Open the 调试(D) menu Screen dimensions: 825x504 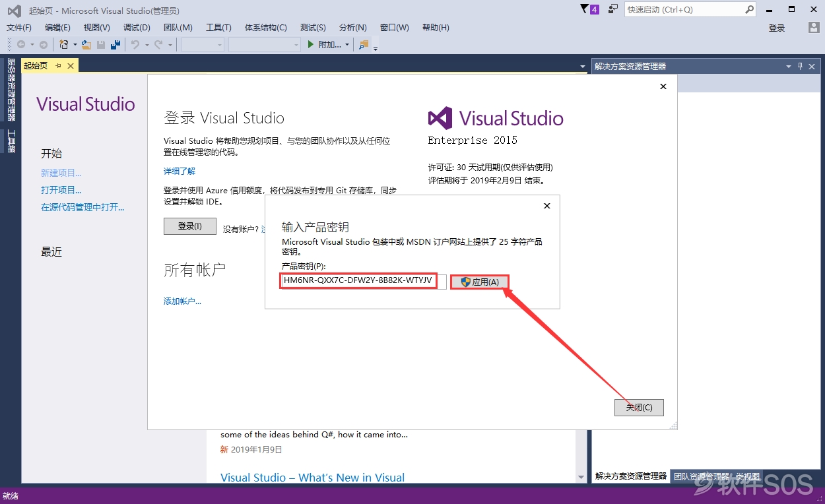(137, 28)
